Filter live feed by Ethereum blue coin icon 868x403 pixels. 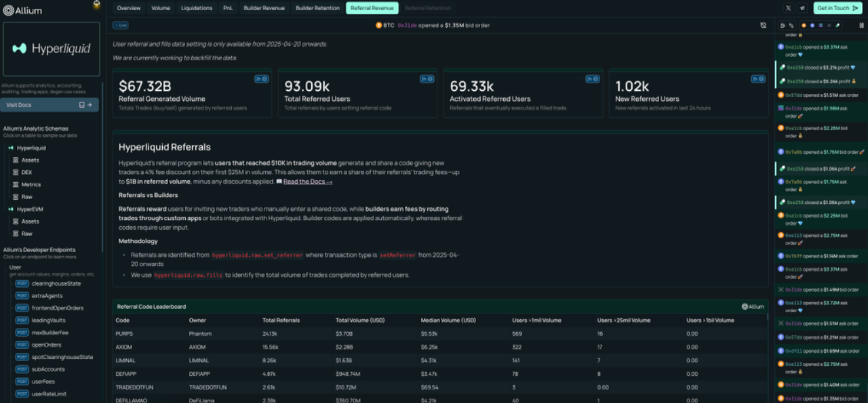[x=812, y=25]
